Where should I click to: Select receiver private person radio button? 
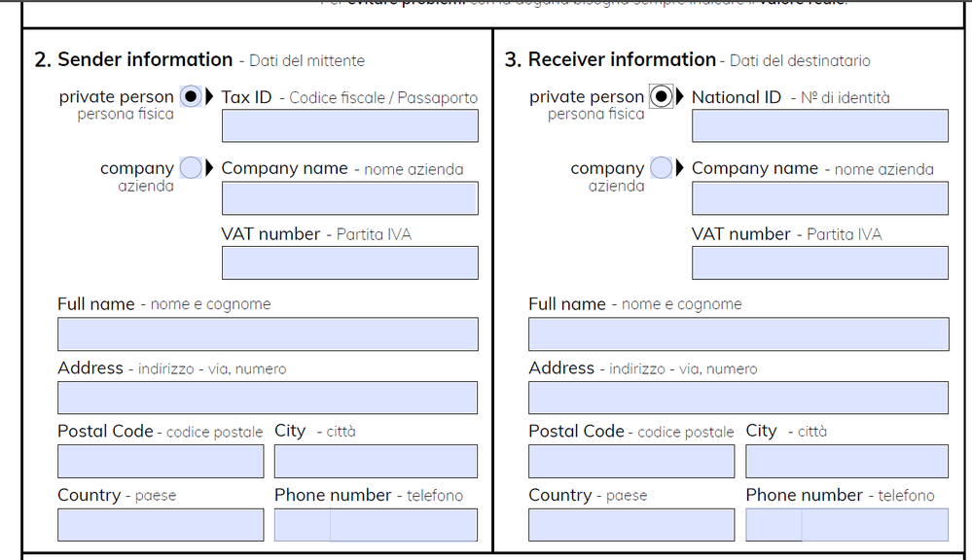click(662, 96)
